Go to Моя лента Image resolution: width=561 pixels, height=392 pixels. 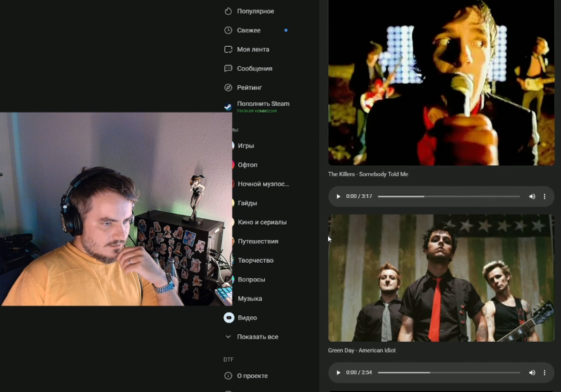253,50
